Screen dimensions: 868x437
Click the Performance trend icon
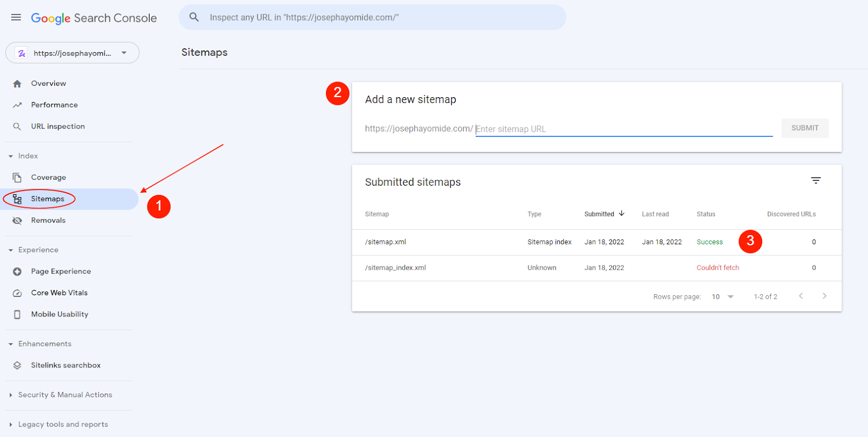17,105
